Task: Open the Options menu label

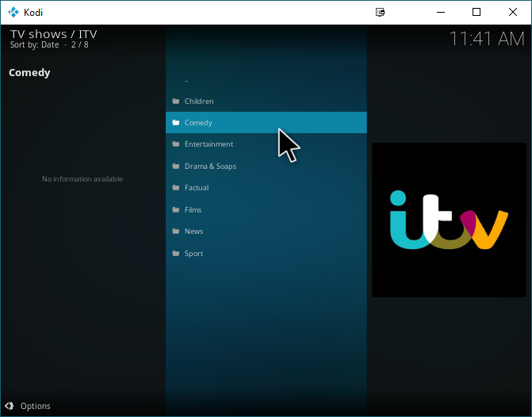Action: click(x=36, y=406)
